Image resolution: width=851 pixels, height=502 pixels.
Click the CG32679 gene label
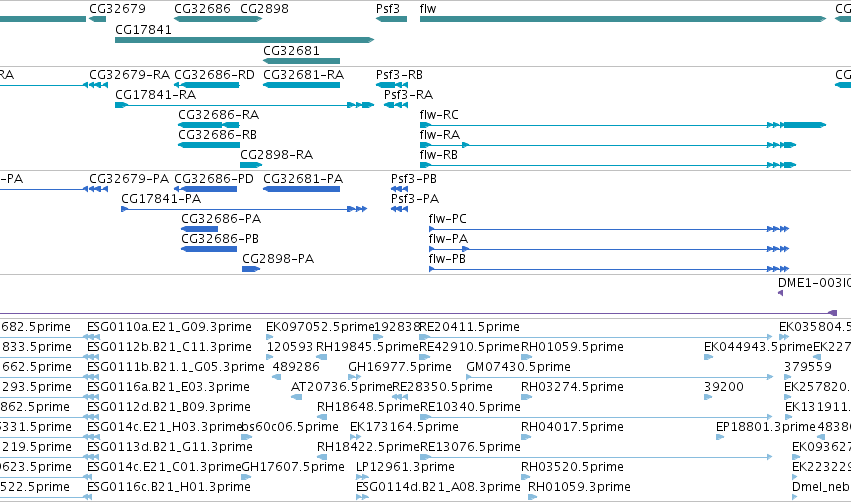(117, 9)
